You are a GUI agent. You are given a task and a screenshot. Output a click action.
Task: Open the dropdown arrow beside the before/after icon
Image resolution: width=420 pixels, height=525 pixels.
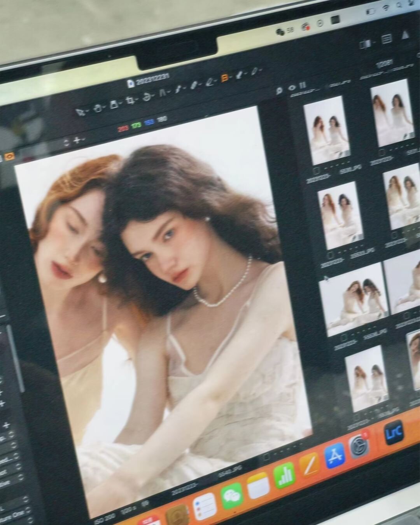click(374, 42)
